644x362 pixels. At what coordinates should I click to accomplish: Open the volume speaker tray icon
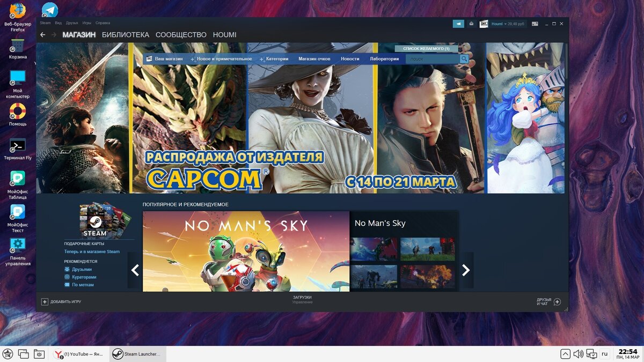click(x=579, y=354)
